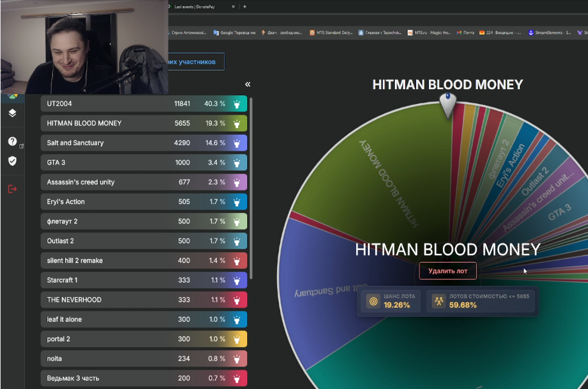This screenshot has height=389, width=588.
Task: Open the Почта Gmail bookmark
Action: click(465, 33)
